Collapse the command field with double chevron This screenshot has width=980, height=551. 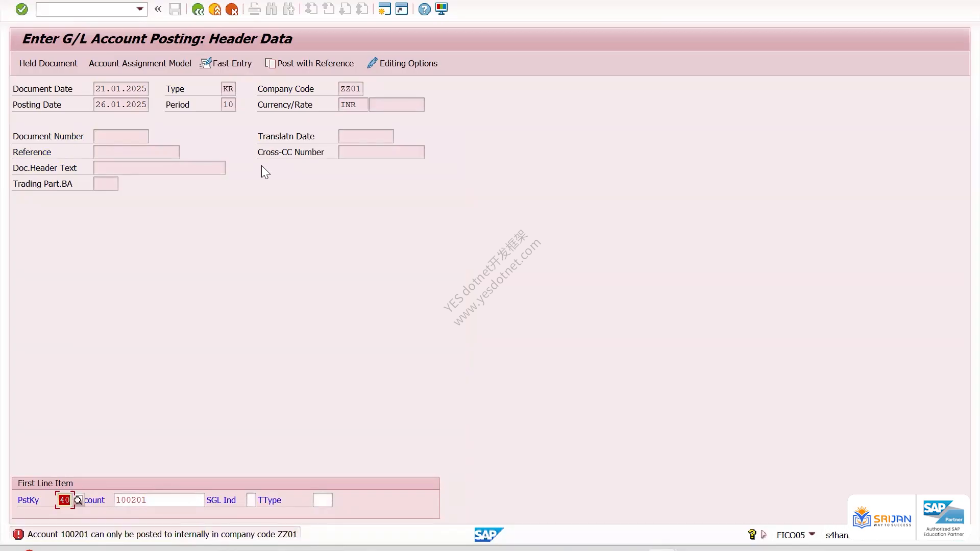(158, 9)
